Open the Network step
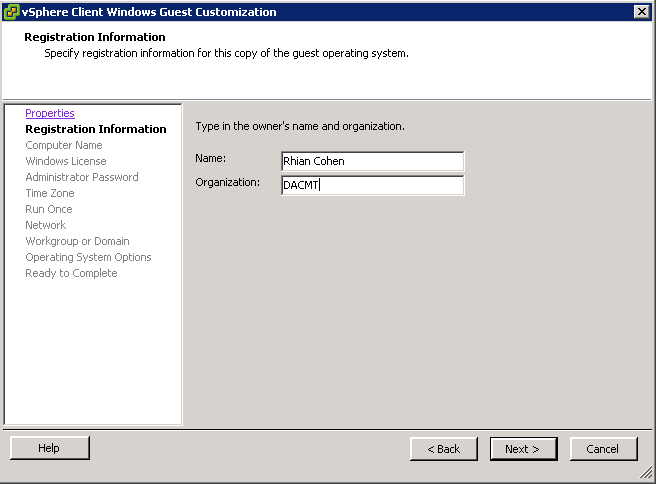The height and width of the screenshot is (484, 656). [46, 225]
